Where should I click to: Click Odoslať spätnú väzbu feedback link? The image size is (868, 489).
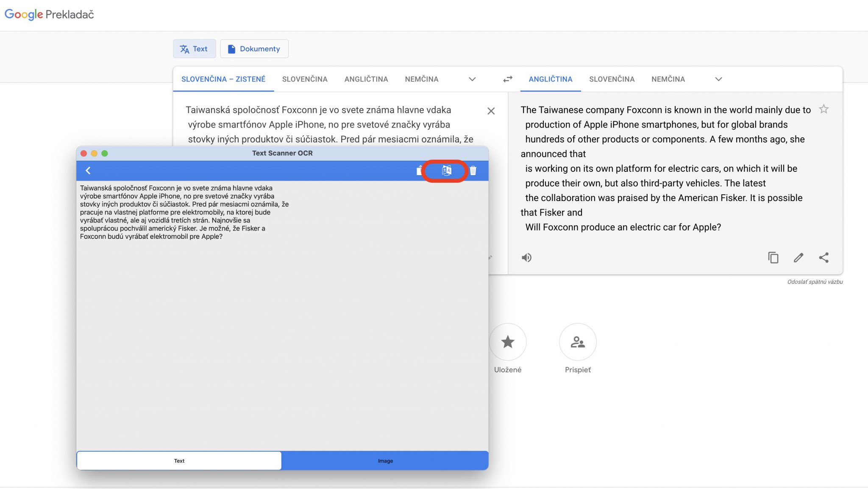coord(815,282)
